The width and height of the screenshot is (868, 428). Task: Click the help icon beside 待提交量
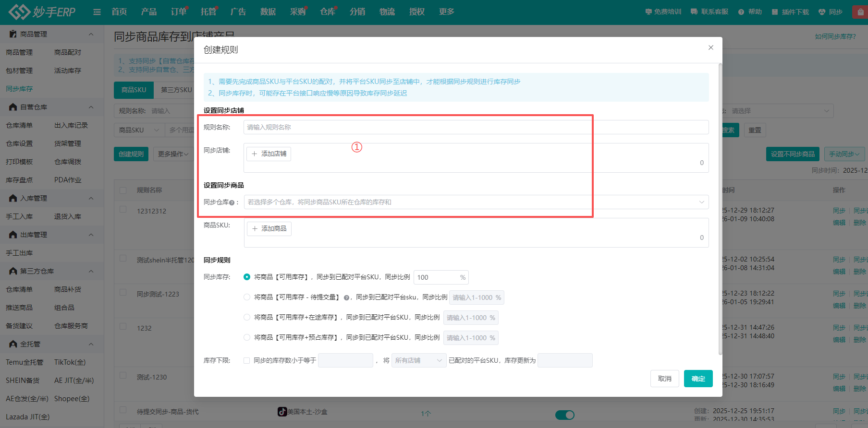click(346, 298)
